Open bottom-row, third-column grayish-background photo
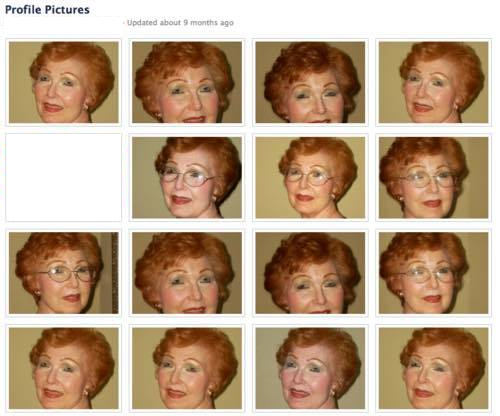 310,368
